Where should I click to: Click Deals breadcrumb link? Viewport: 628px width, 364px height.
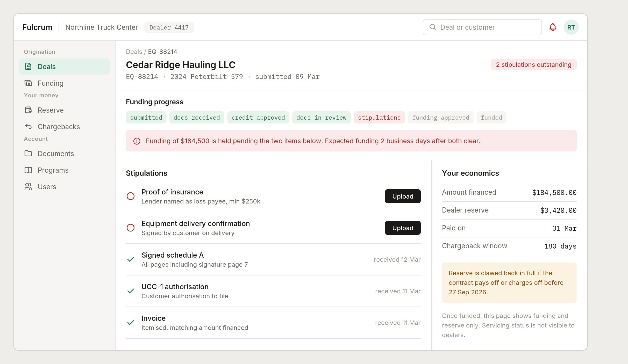pyautogui.click(x=134, y=52)
